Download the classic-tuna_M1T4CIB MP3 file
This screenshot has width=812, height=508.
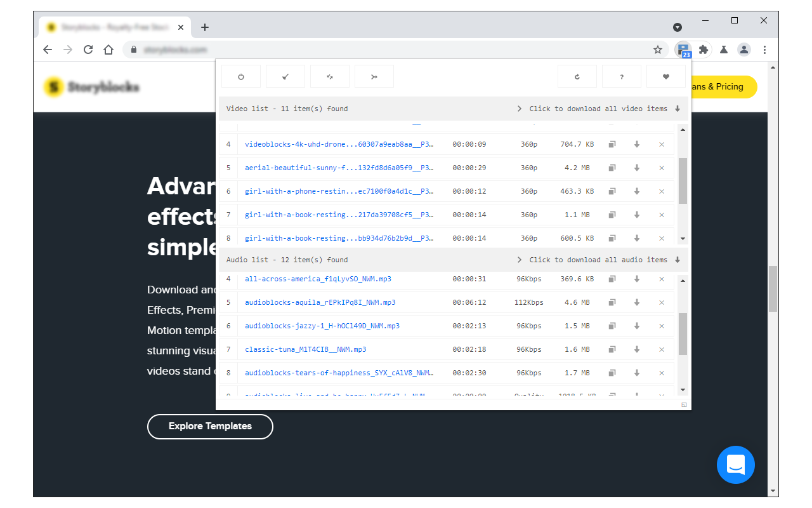[x=636, y=349]
